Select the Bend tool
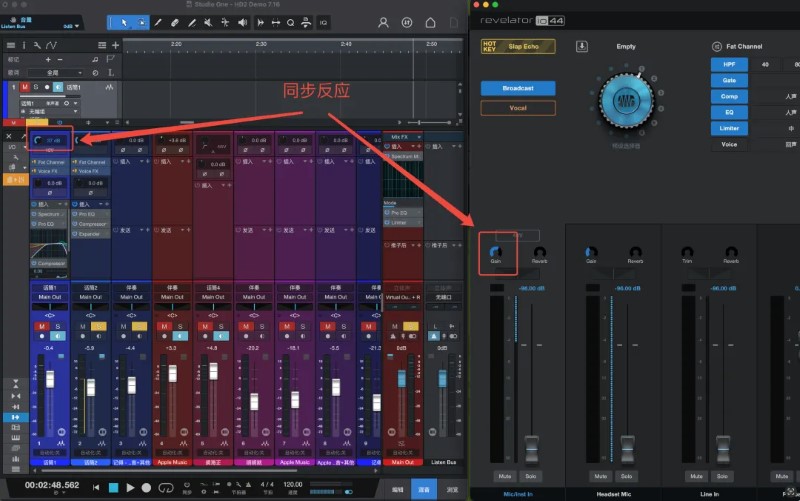Image resolution: width=800 pixels, height=501 pixels. (x=225, y=22)
